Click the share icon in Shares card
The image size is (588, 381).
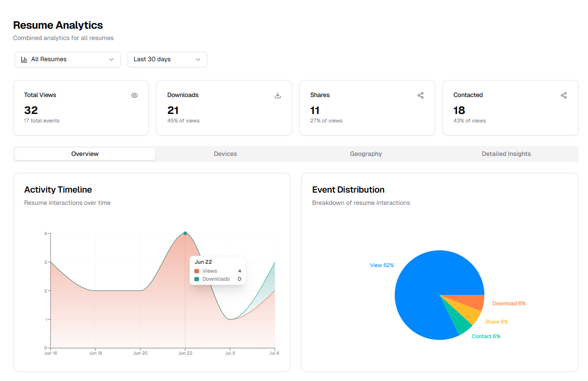(x=420, y=95)
